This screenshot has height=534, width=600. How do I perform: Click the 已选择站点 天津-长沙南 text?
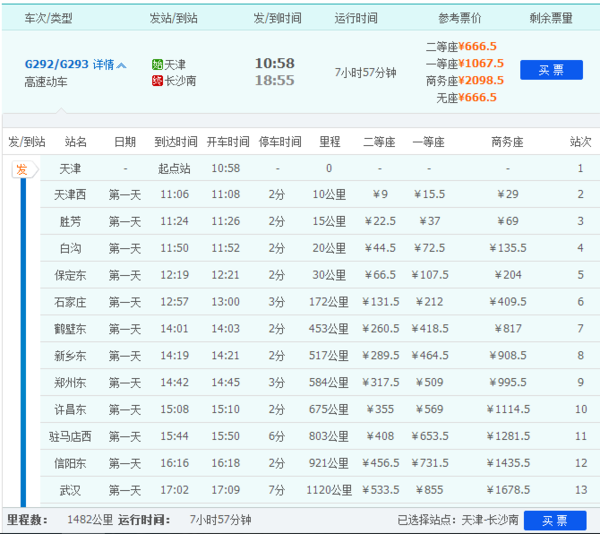coord(458,520)
